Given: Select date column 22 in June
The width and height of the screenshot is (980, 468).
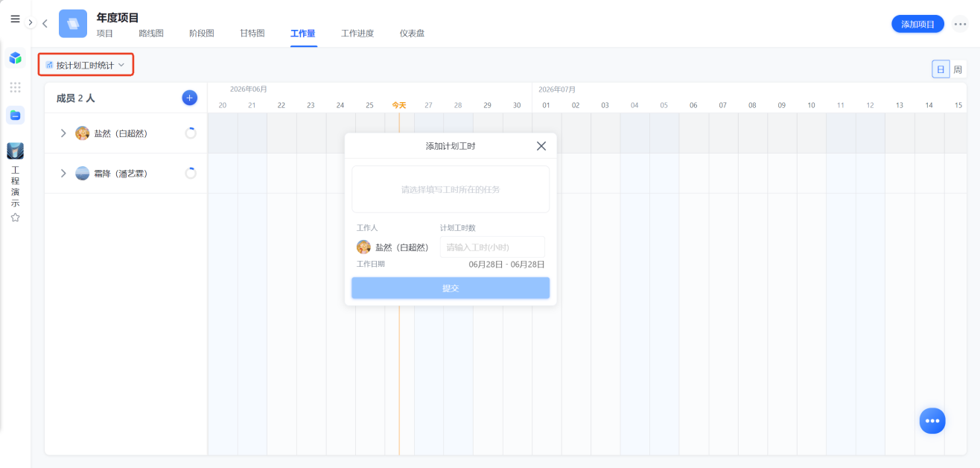Looking at the screenshot, I should [x=281, y=105].
